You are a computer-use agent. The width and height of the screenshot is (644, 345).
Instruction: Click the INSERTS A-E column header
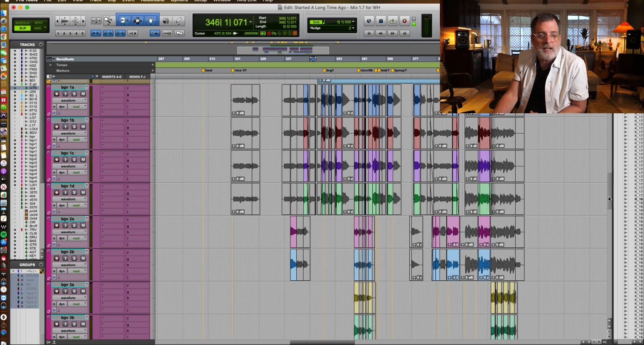[112, 77]
